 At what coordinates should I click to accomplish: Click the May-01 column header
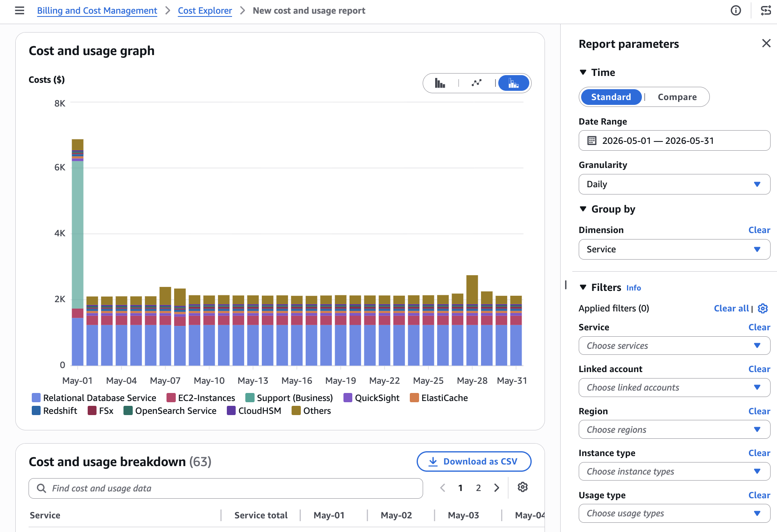click(x=329, y=515)
